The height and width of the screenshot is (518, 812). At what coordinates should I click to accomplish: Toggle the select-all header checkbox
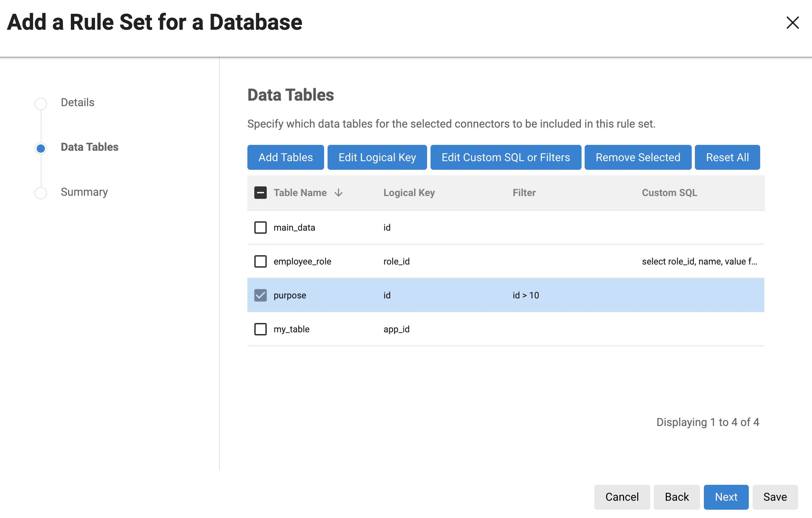(x=260, y=193)
